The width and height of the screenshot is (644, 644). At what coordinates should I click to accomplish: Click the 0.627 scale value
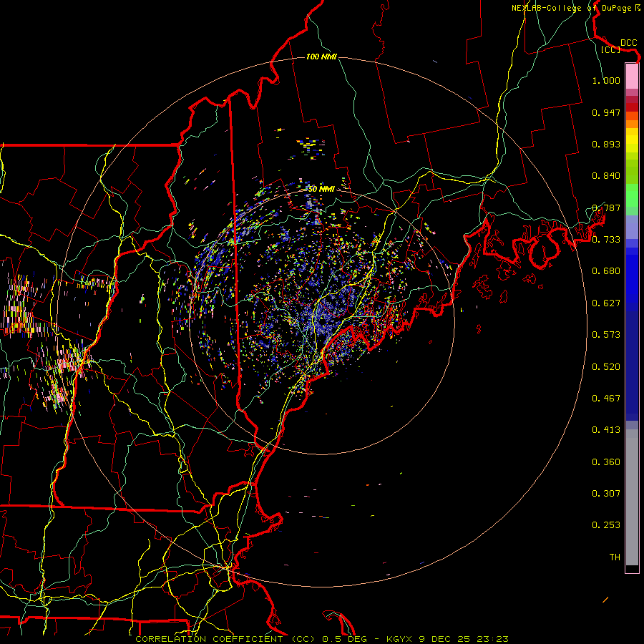click(x=606, y=303)
